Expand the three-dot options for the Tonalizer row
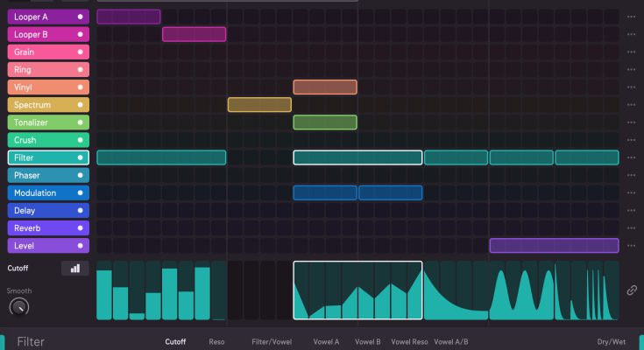Screen dimensions: 644x350 631,122
